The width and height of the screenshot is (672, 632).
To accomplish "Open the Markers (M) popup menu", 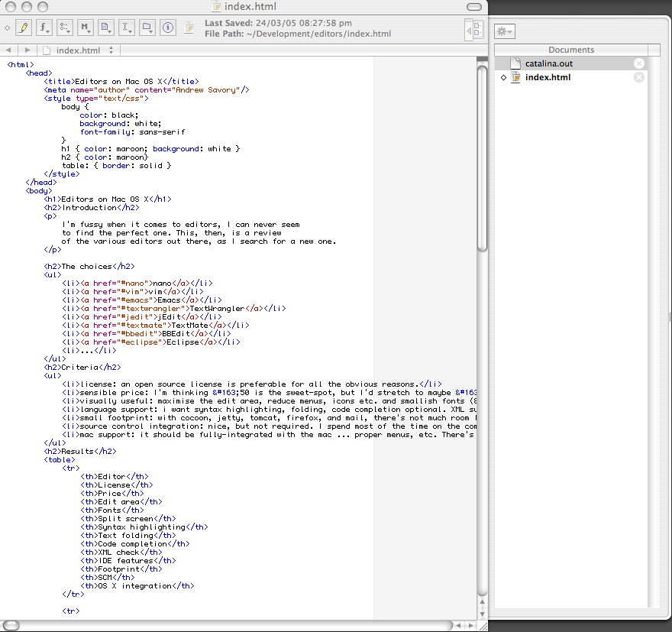I will (86, 28).
